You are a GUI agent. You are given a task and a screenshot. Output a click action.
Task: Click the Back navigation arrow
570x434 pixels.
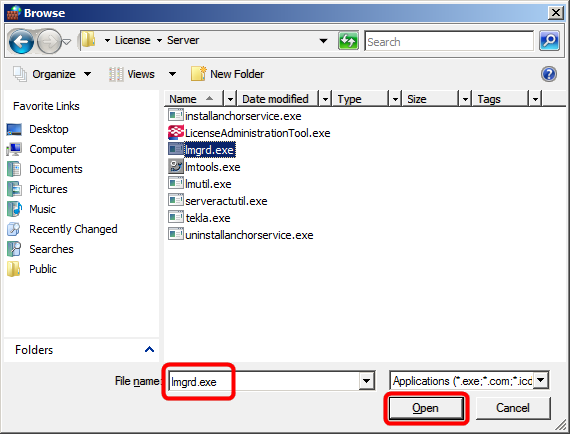(21, 42)
